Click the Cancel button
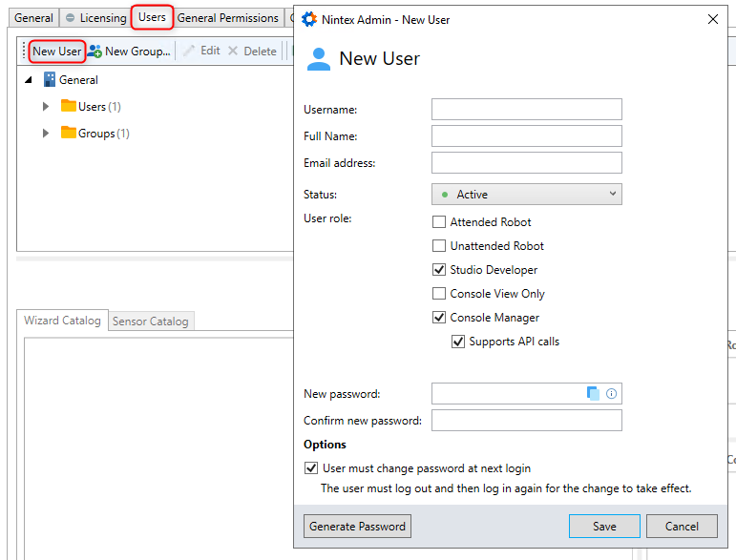The height and width of the screenshot is (560, 736). tap(682, 527)
